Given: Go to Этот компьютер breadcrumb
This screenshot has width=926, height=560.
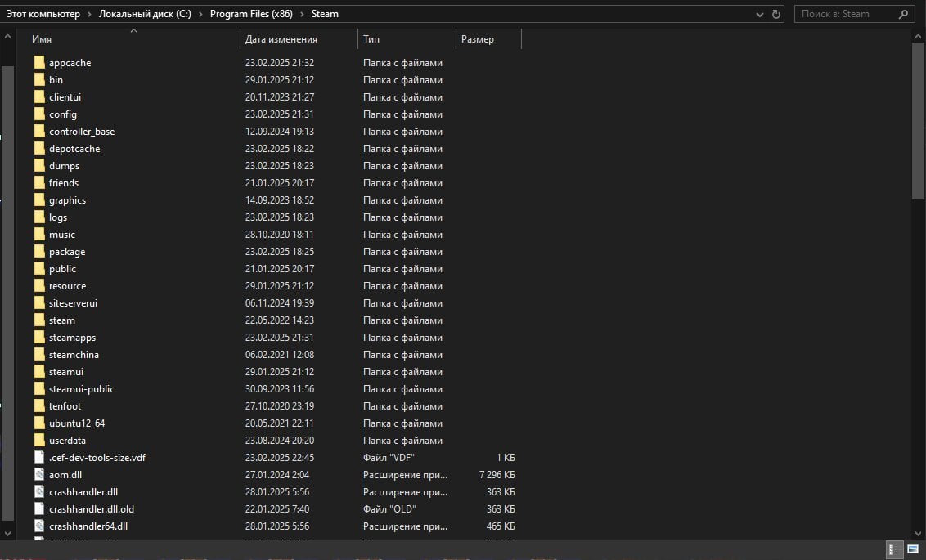Looking at the screenshot, I should [x=43, y=14].
